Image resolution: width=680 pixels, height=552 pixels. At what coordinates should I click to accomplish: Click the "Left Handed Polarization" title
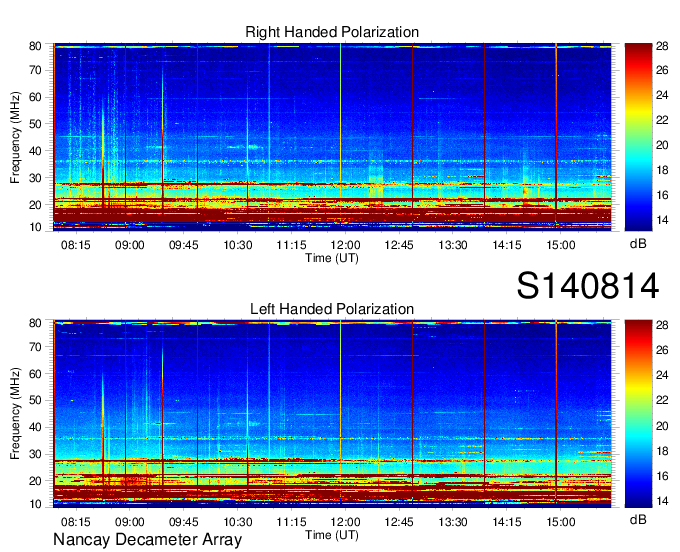(x=332, y=309)
